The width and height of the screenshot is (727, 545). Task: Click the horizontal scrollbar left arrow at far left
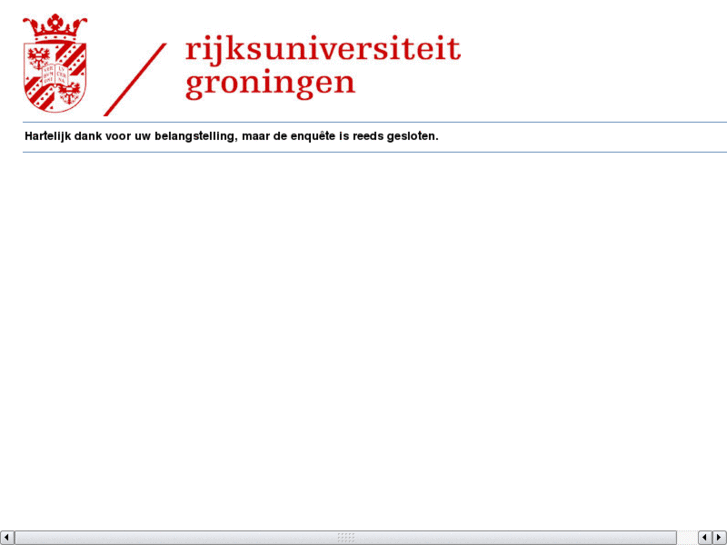click(7, 537)
